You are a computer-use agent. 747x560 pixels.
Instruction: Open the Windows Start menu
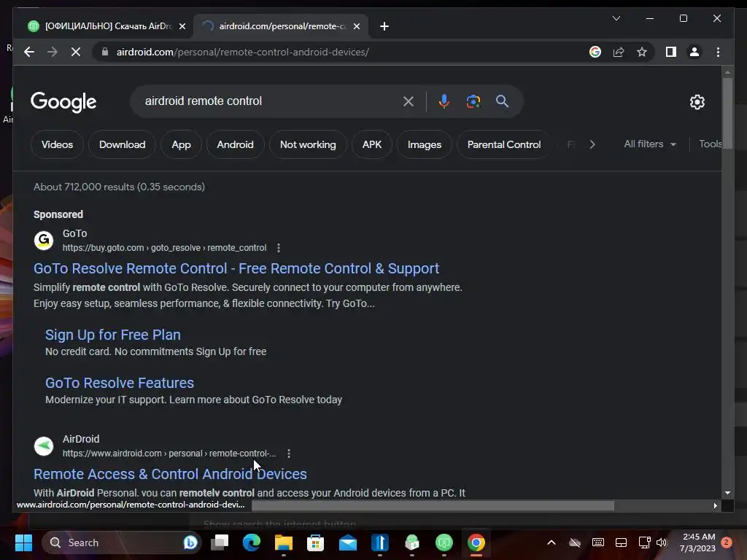(x=23, y=542)
